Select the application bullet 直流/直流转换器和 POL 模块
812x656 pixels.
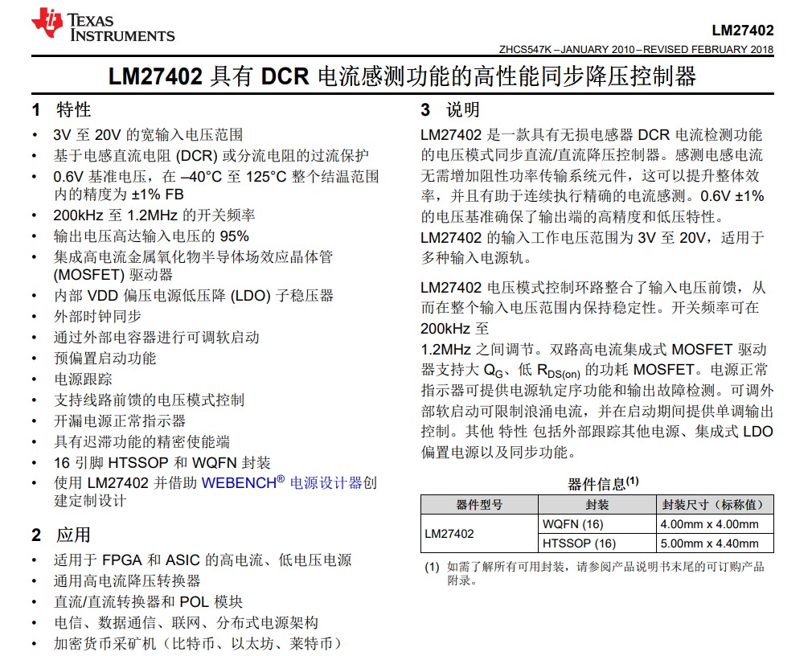148,601
